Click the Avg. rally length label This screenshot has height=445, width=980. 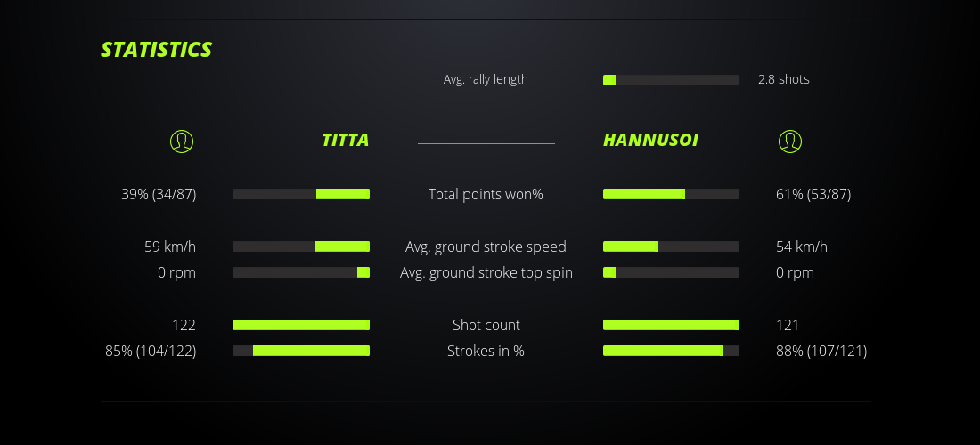pos(486,79)
